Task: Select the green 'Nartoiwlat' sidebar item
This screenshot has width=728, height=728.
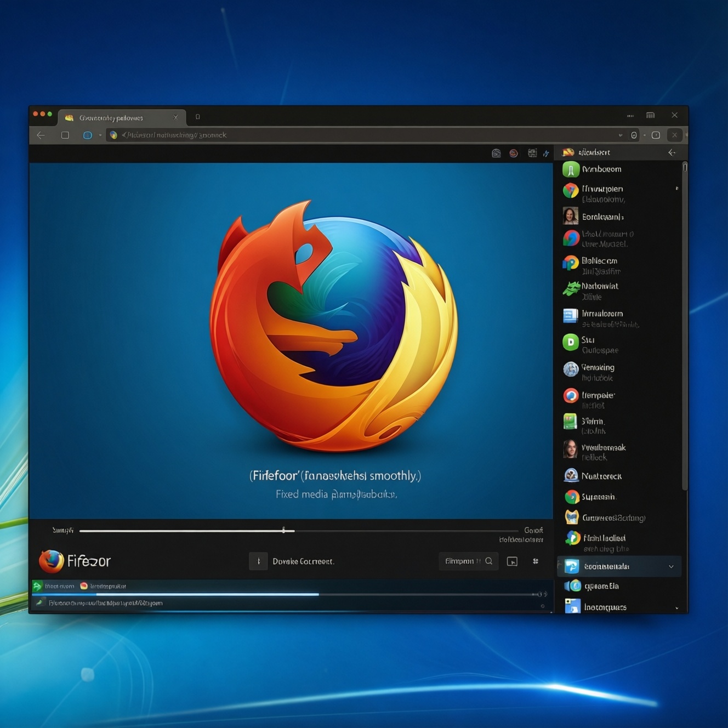Action: [619, 291]
